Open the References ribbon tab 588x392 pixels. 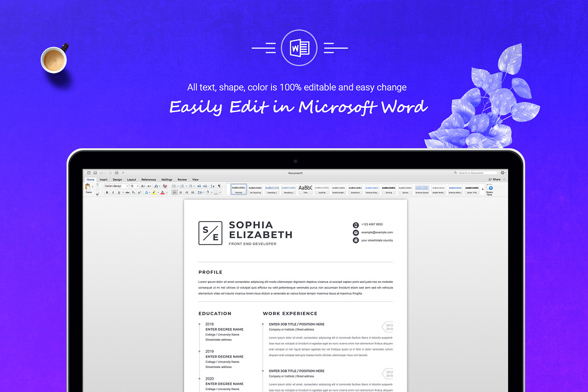coord(148,180)
